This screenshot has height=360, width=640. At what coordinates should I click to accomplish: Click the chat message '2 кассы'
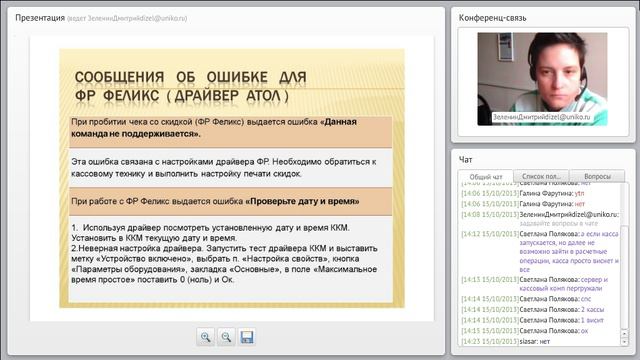coord(533,309)
